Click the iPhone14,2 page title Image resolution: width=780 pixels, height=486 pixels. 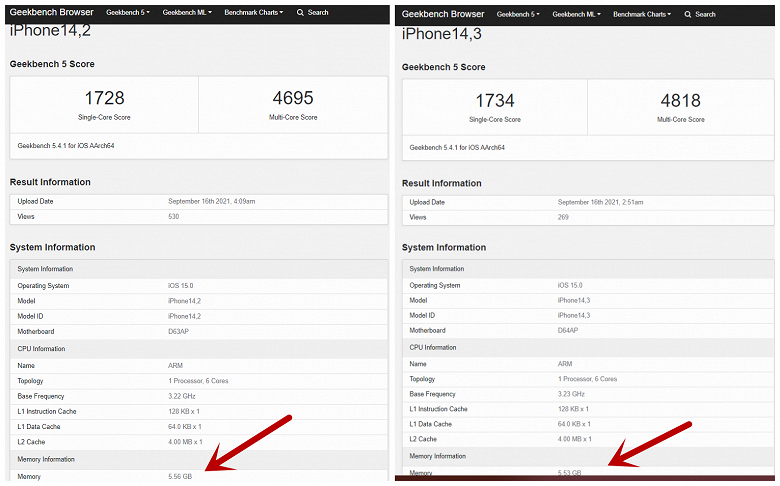[x=50, y=31]
